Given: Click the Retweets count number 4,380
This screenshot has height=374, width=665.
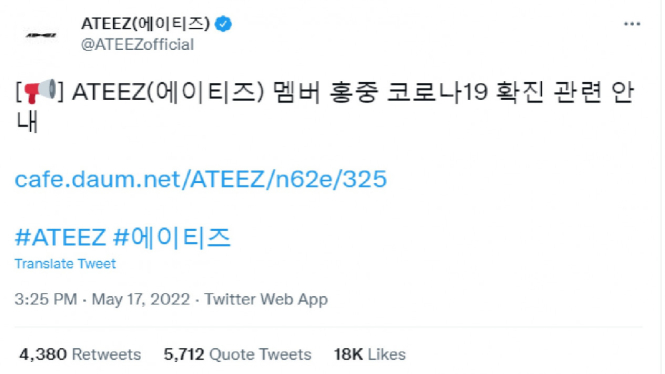Looking at the screenshot, I should [x=43, y=354].
